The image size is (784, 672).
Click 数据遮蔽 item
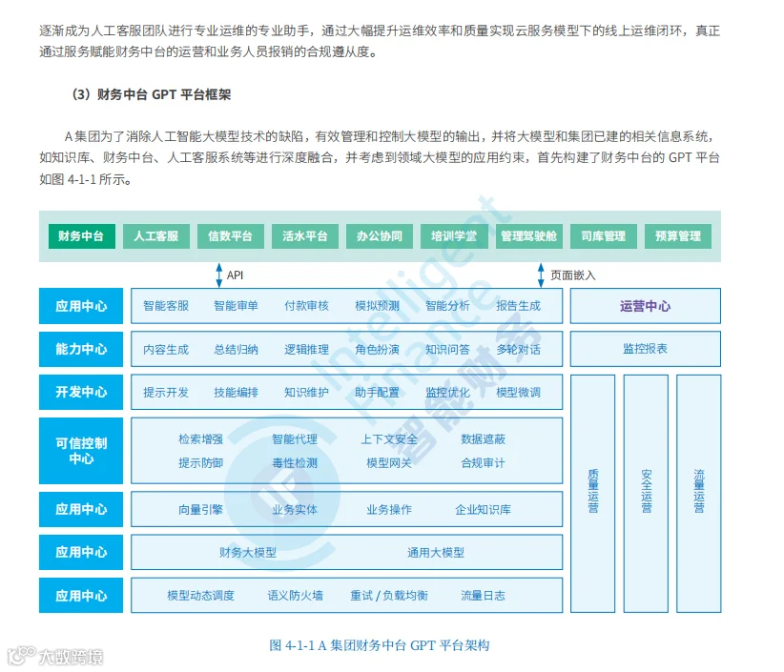pos(483,439)
